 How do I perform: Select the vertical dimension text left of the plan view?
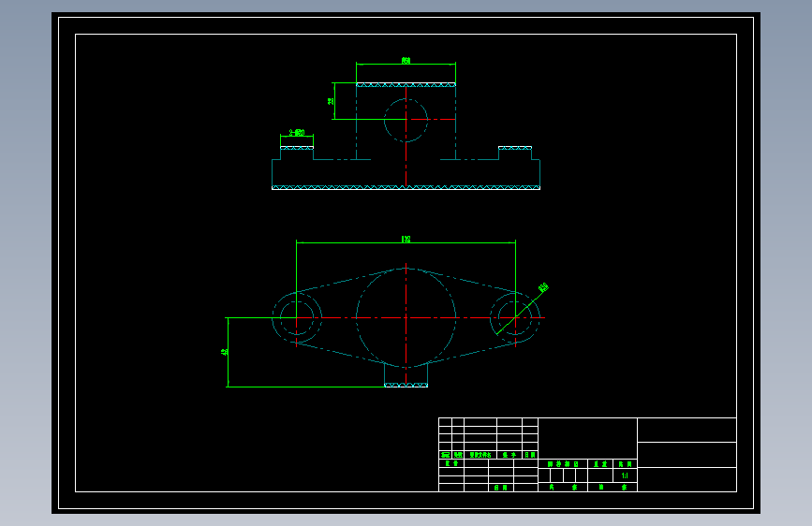point(224,352)
